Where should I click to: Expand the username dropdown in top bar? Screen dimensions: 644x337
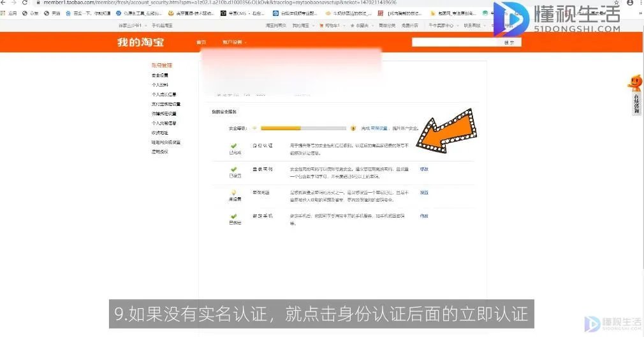click(x=132, y=26)
